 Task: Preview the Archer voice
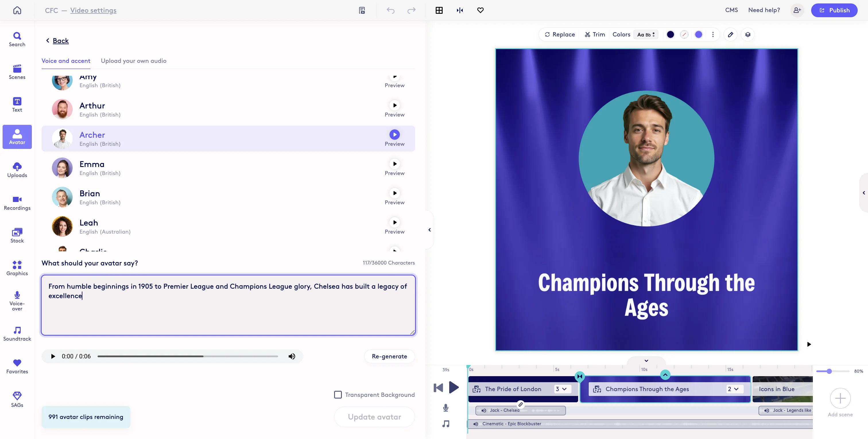395,135
